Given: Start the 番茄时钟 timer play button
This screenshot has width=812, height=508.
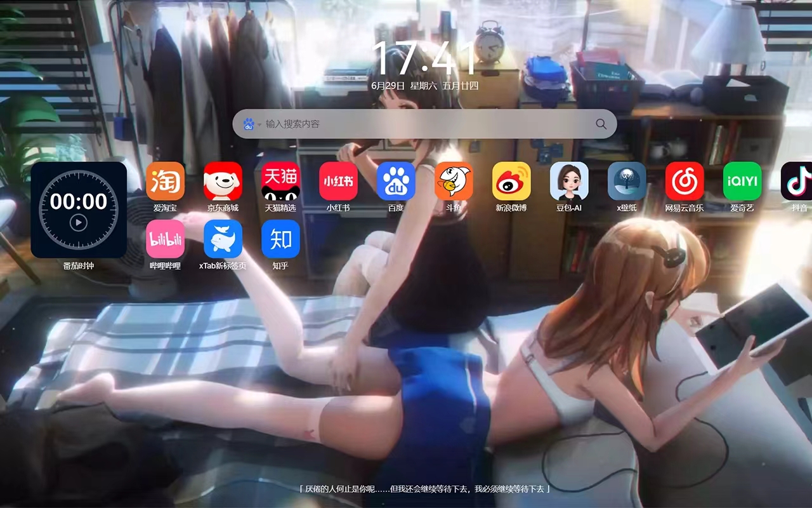Looking at the screenshot, I should 78,223.
